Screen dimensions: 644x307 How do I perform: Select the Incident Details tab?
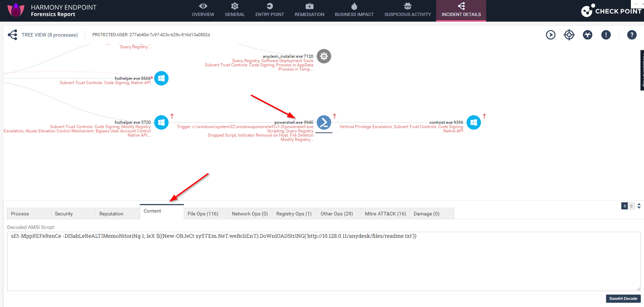pos(461,10)
